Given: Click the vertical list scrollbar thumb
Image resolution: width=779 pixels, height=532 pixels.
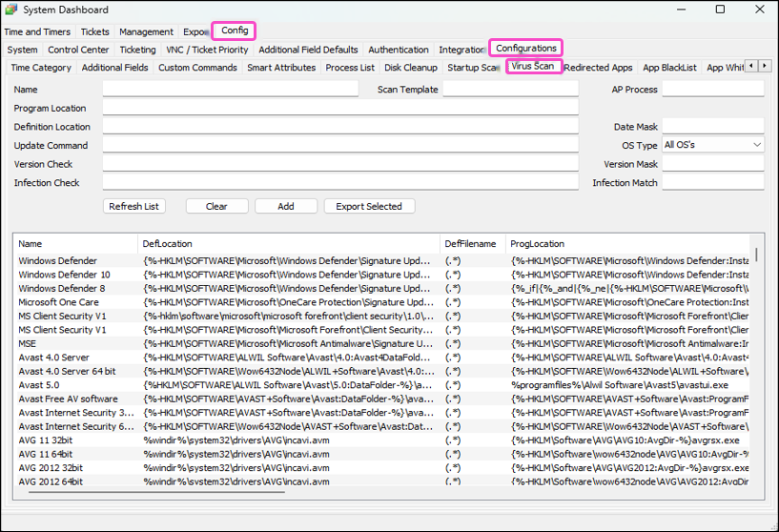Looking at the screenshot, I should coord(757,255).
